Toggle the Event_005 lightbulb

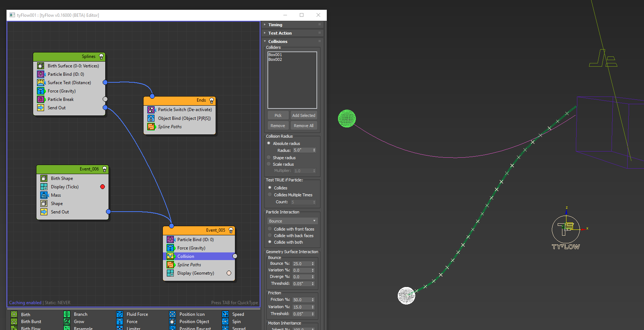231,230
